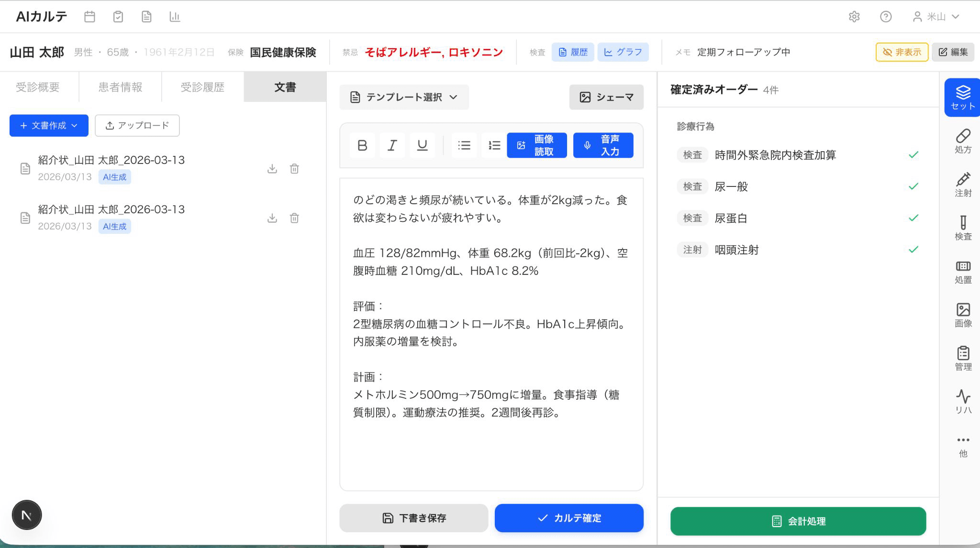Click the checkmark next to 尿蛋白
Image resolution: width=980 pixels, height=548 pixels.
pos(913,218)
